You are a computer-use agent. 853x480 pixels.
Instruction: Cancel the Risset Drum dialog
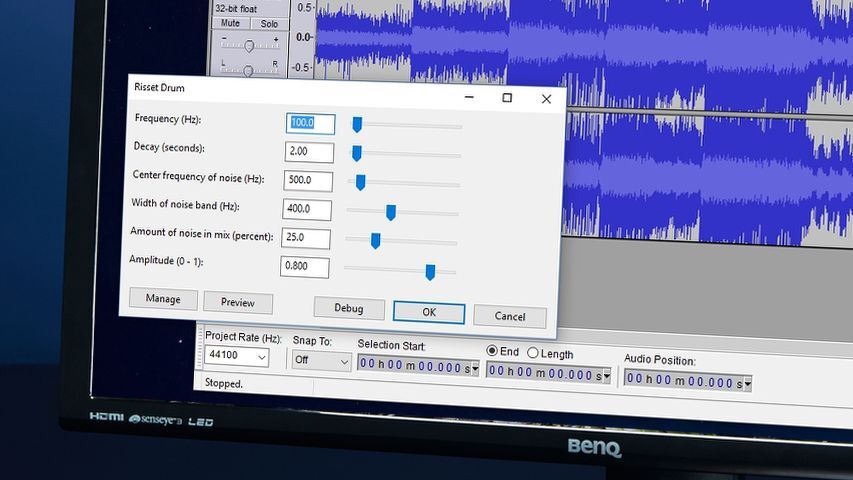click(x=510, y=317)
